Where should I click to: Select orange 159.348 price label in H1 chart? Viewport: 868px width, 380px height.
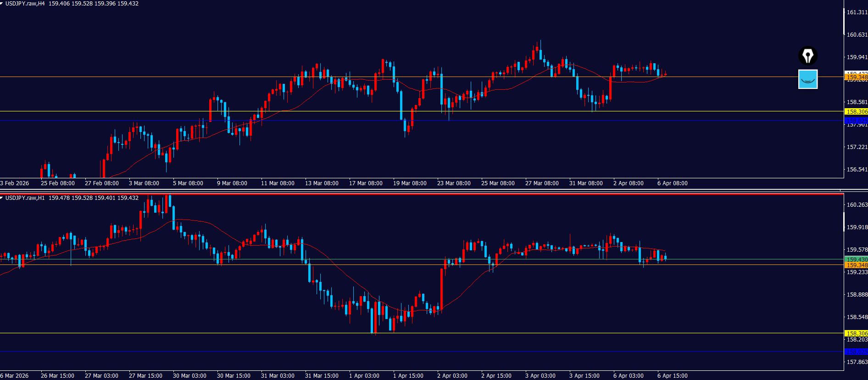click(856, 265)
